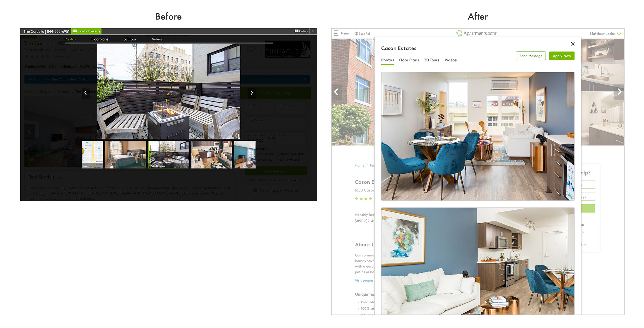
Task: Open the Videos tab in Before gallery
Action: point(157,39)
